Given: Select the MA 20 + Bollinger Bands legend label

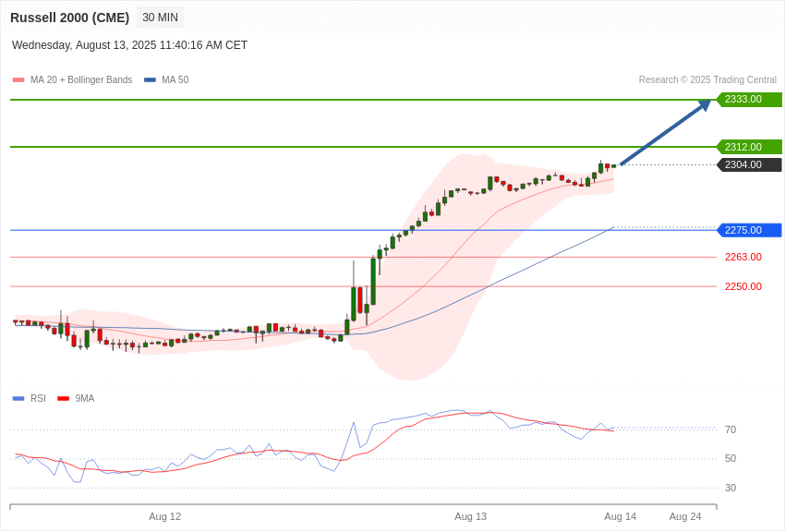Looking at the screenshot, I should point(81,80).
